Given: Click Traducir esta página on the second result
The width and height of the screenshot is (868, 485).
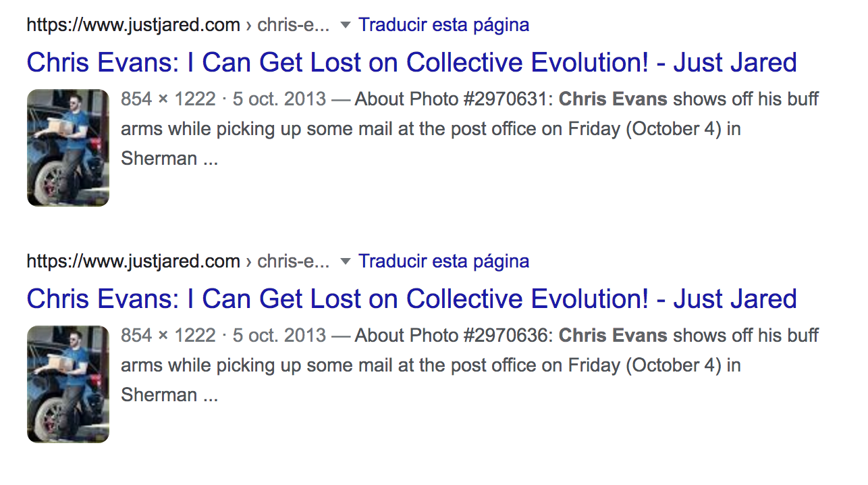Looking at the screenshot, I should (443, 261).
